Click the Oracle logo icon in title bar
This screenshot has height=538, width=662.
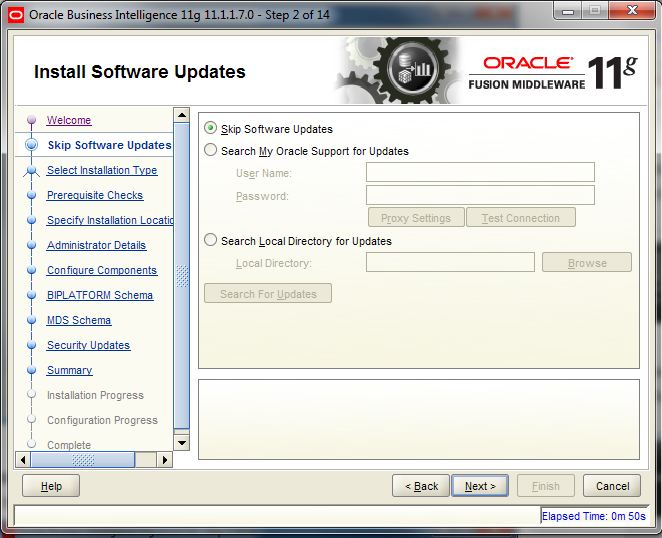pos(16,15)
